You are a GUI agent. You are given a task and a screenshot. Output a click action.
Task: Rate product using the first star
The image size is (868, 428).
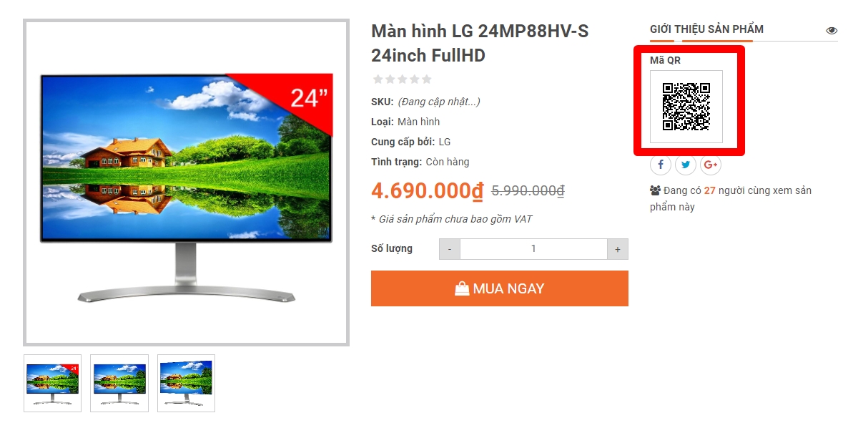pos(378,79)
